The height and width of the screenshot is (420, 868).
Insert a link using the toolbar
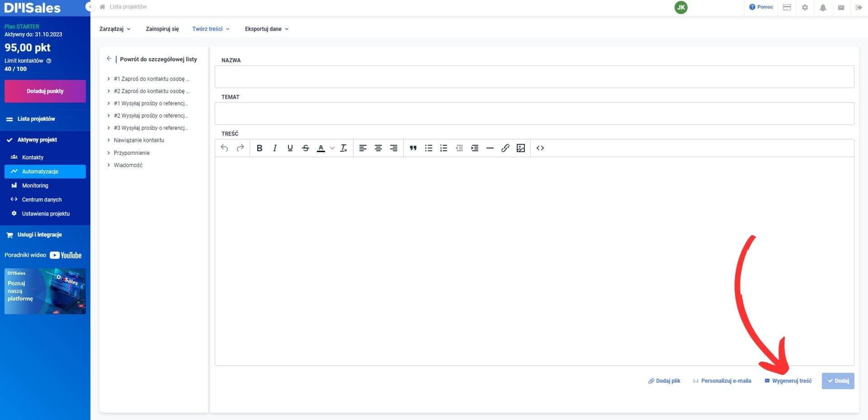505,148
